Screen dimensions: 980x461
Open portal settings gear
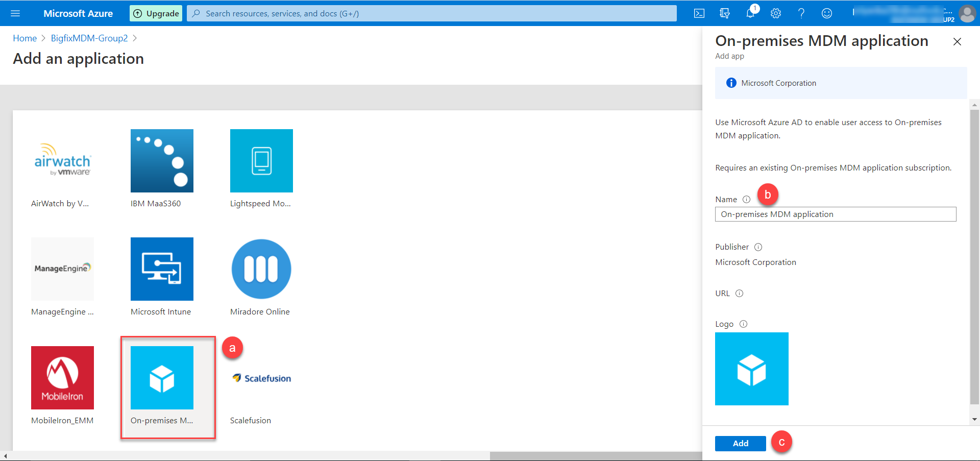click(x=776, y=13)
